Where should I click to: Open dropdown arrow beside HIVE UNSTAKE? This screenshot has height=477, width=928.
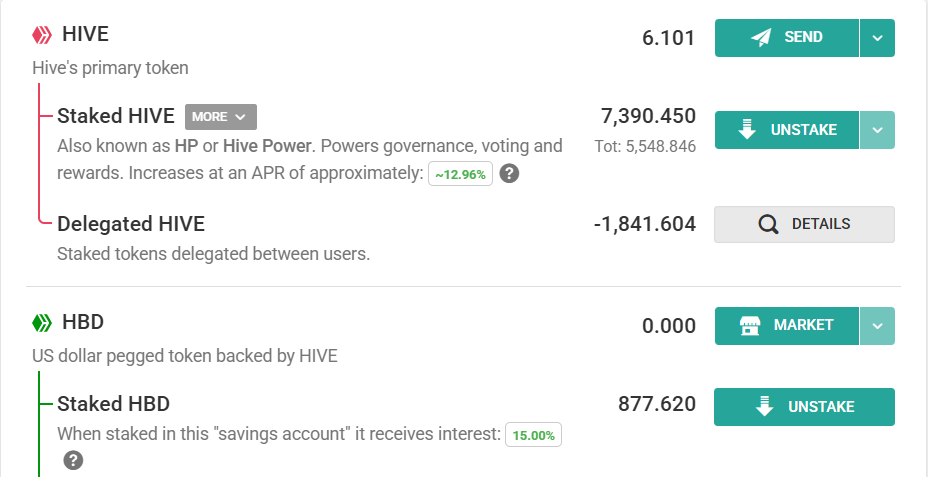(877, 130)
